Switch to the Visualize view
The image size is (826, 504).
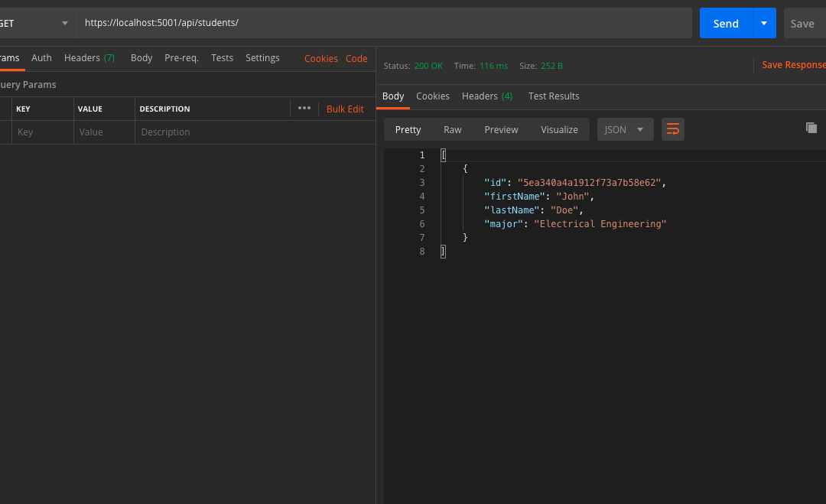(x=559, y=129)
